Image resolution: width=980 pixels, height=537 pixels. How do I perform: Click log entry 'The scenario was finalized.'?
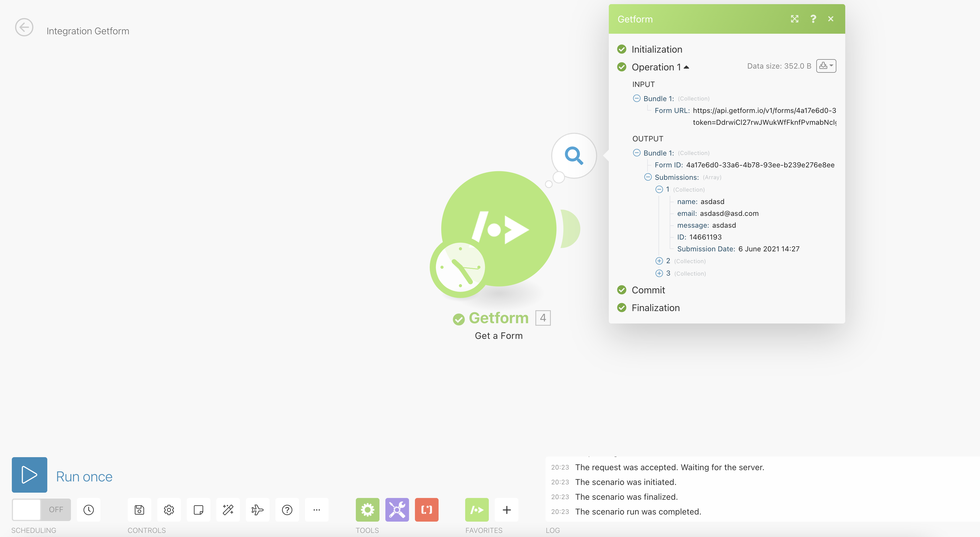pyautogui.click(x=627, y=497)
